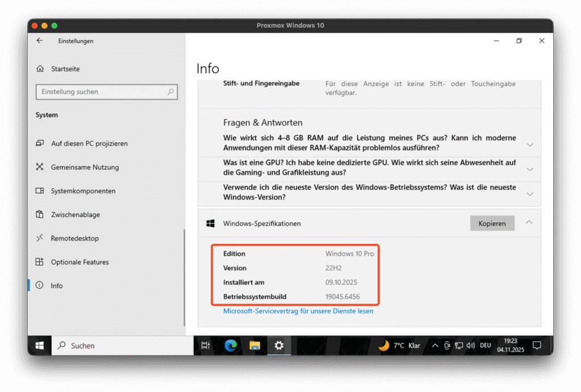Open File Explorer from taskbar
This screenshot has width=581, height=392.
[255, 345]
